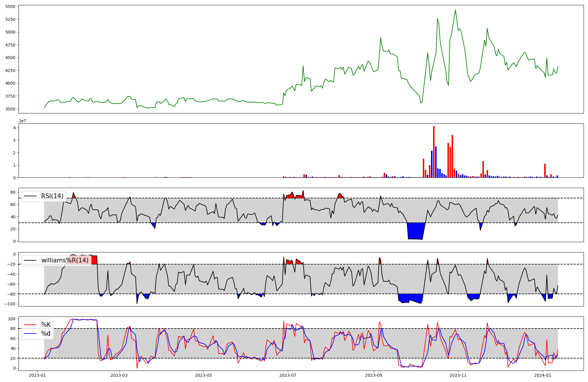Click the 1e7 exponent label above volume chart
Image resolution: width=588 pixels, height=382 pixels.
point(22,121)
